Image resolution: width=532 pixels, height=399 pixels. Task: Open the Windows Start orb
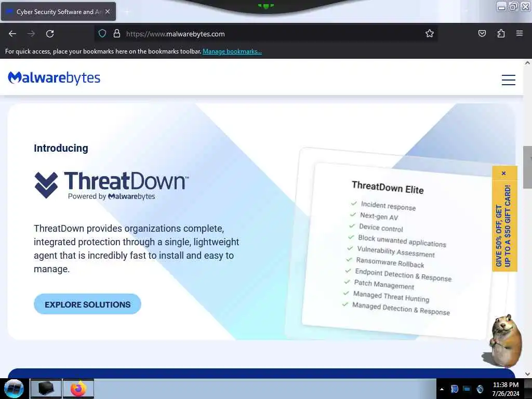pos(14,389)
